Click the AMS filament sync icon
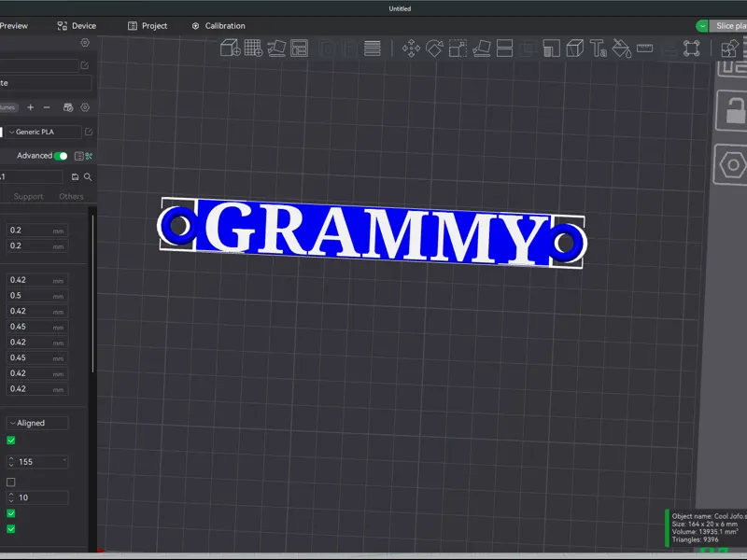Screen dimensions: 747x560 68,107
